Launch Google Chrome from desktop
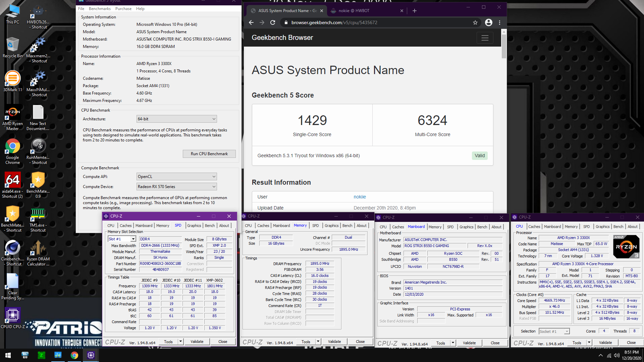The height and width of the screenshot is (362, 644). click(13, 152)
